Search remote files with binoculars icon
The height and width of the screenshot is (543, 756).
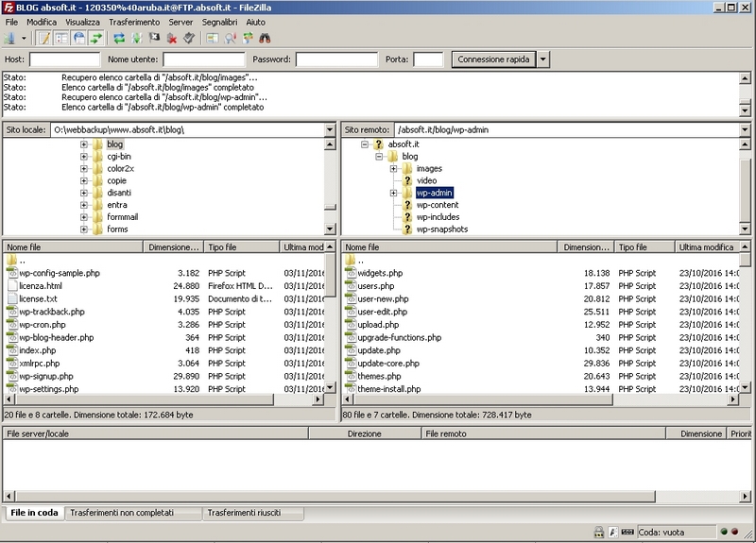coord(266,38)
